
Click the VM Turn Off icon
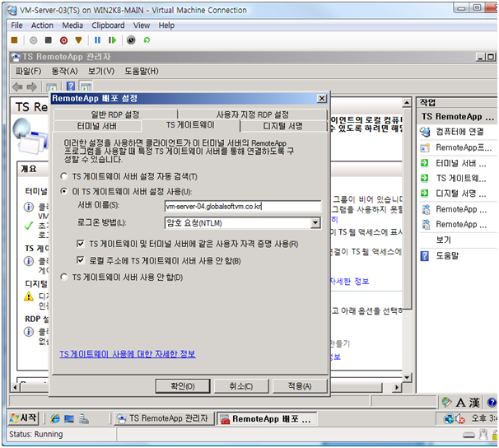click(49, 40)
